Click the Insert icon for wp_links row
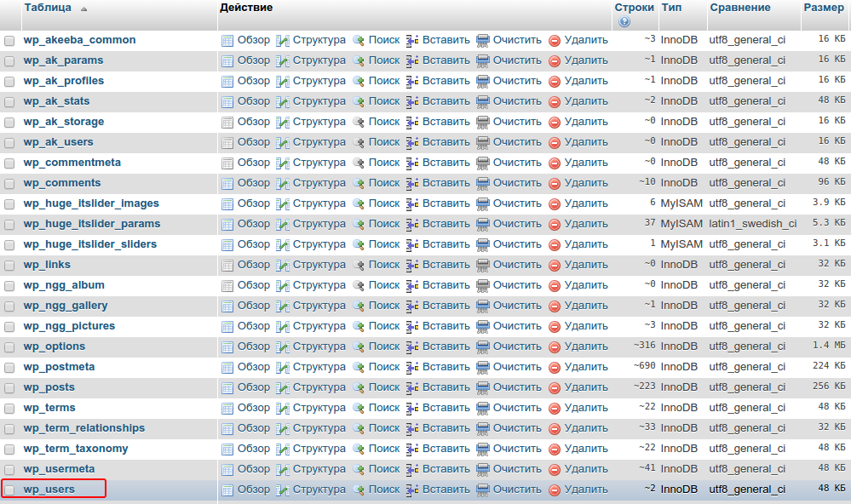The height and width of the screenshot is (504, 851). (412, 265)
